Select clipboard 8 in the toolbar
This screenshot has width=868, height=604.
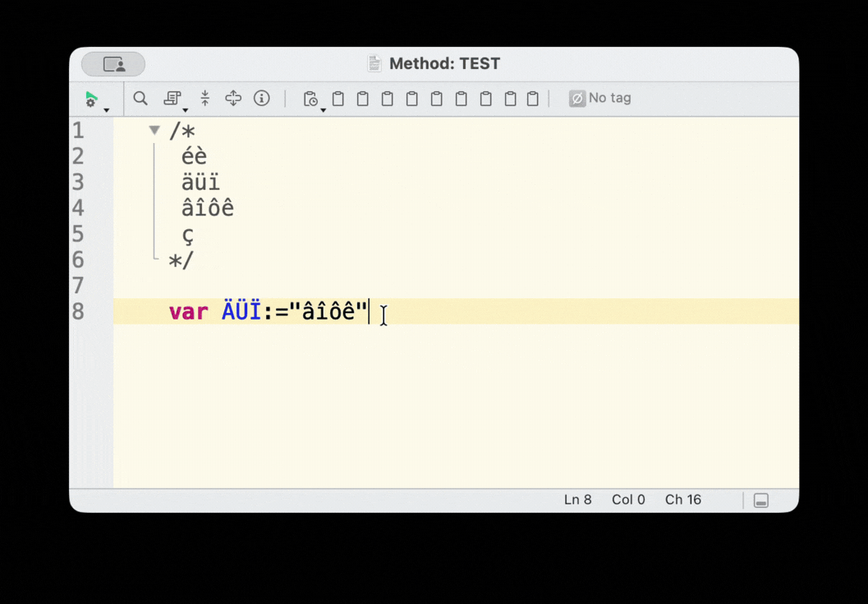click(511, 99)
